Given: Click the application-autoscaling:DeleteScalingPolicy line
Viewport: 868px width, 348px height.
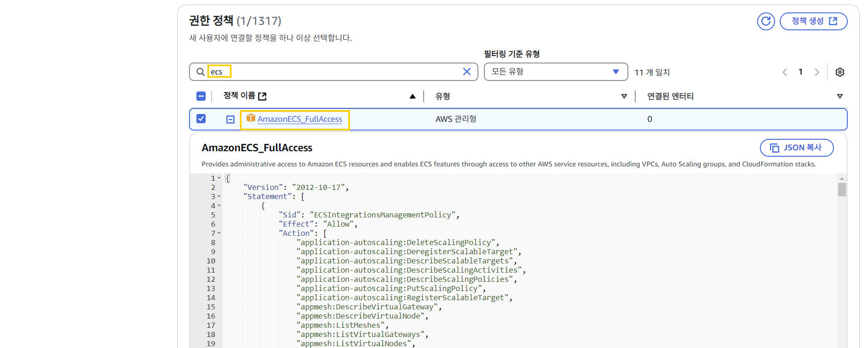Looking at the screenshot, I should [398, 242].
